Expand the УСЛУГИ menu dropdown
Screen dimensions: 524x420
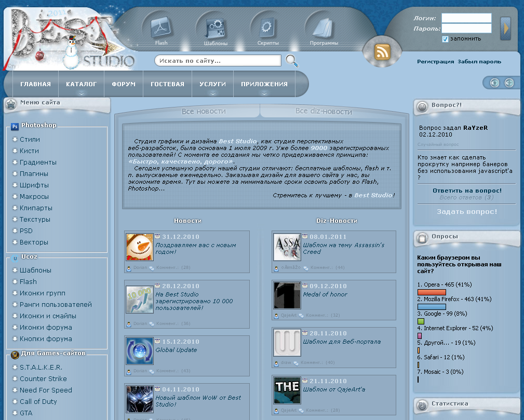click(x=212, y=84)
